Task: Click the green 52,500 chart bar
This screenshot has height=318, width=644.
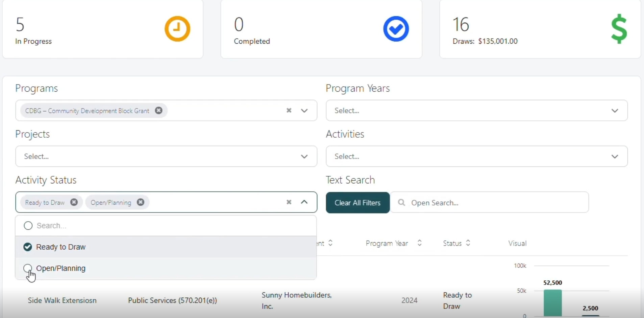Action: [553, 303]
